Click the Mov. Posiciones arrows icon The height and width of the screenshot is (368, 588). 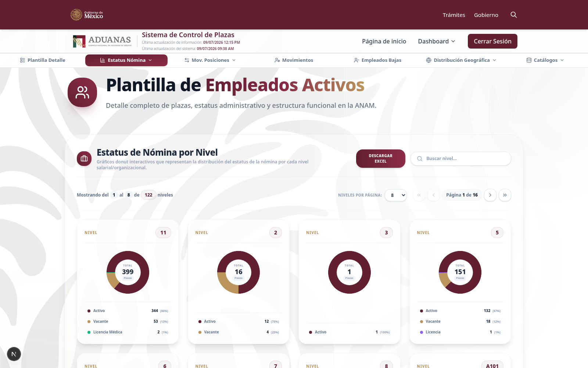[187, 60]
